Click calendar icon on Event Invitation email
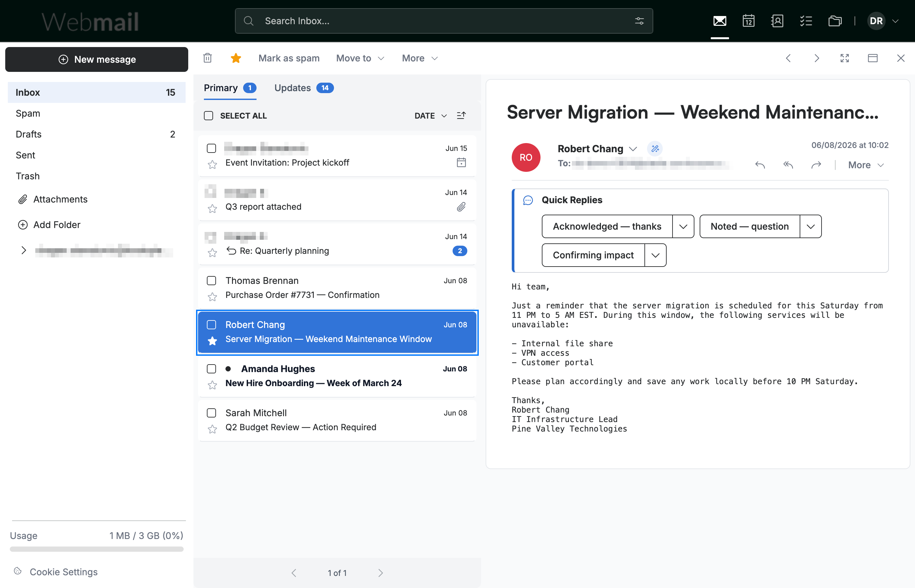The height and width of the screenshot is (588, 915). 461,163
